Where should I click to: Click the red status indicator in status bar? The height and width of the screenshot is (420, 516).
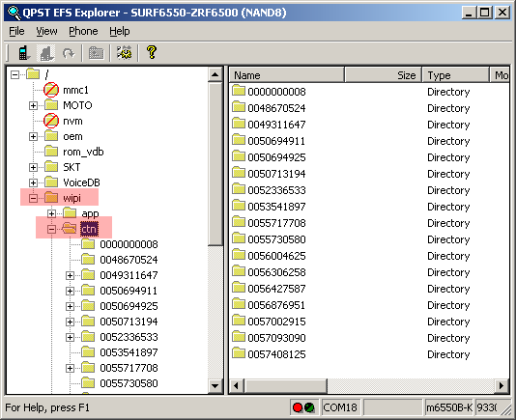[x=298, y=407]
